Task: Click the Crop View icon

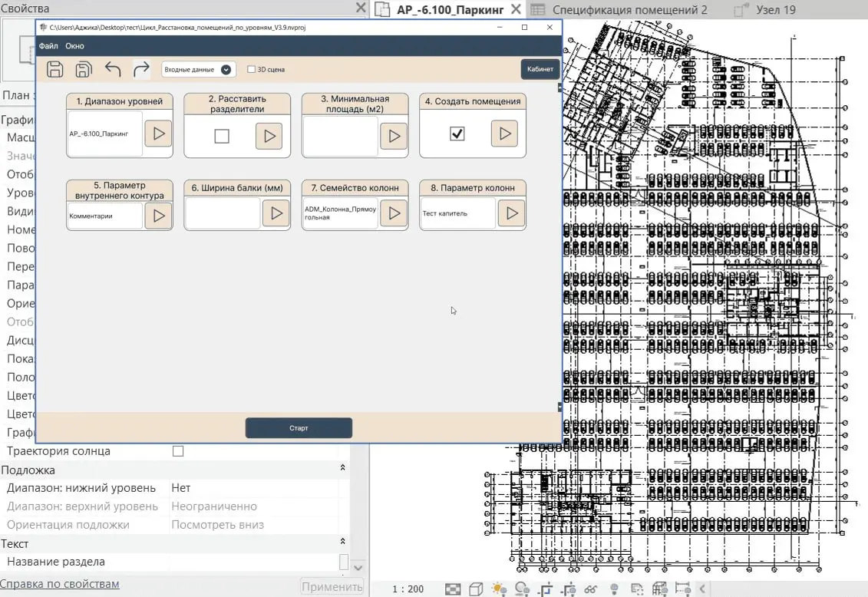Action: click(545, 589)
